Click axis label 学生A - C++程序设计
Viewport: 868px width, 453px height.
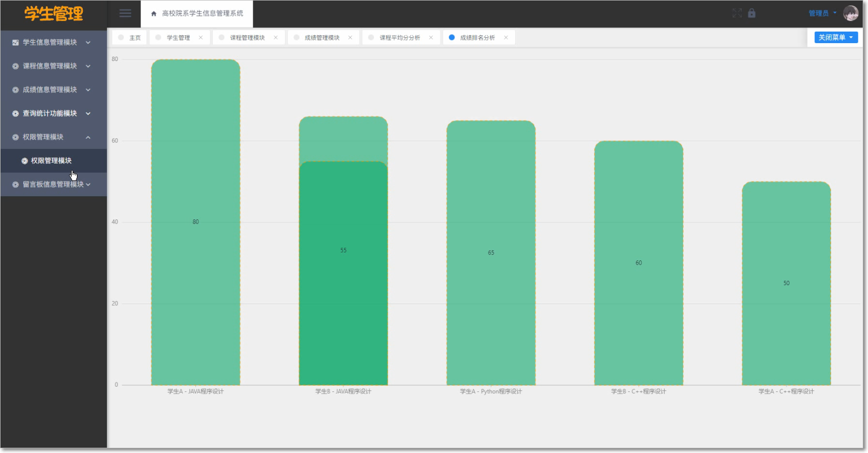[x=786, y=391]
